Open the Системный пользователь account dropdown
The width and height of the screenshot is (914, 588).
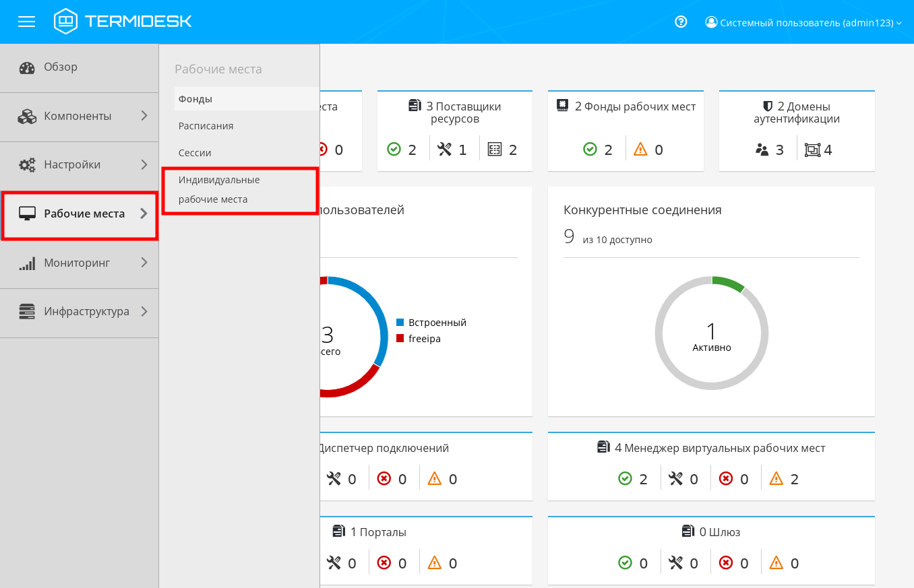point(803,22)
